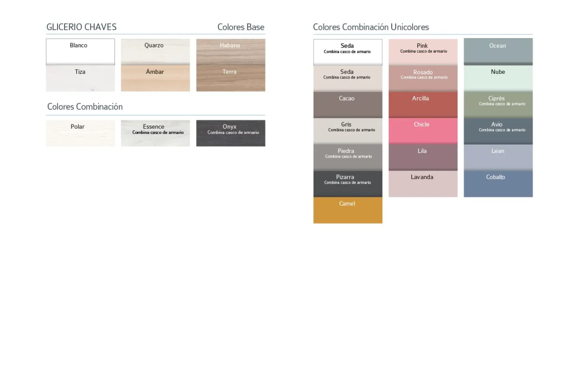Click the Lavanda color swatch
This screenshot has width=588, height=378.
pos(423,184)
